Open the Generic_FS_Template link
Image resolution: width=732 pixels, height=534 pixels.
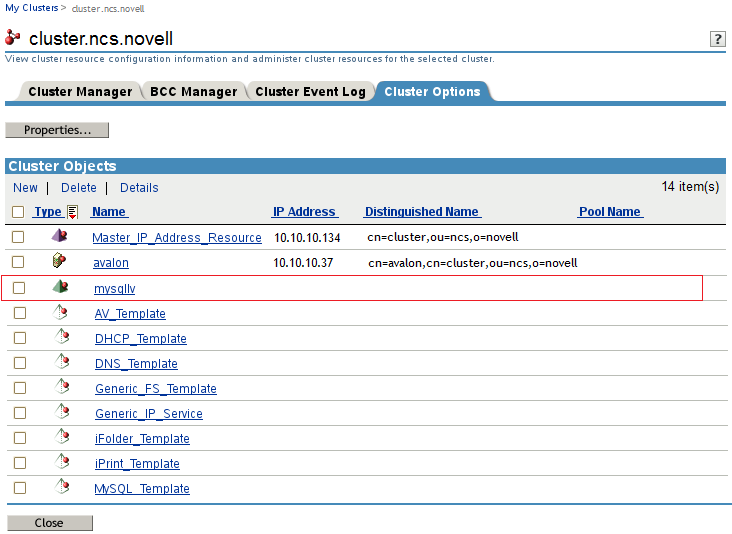pyautogui.click(x=155, y=389)
